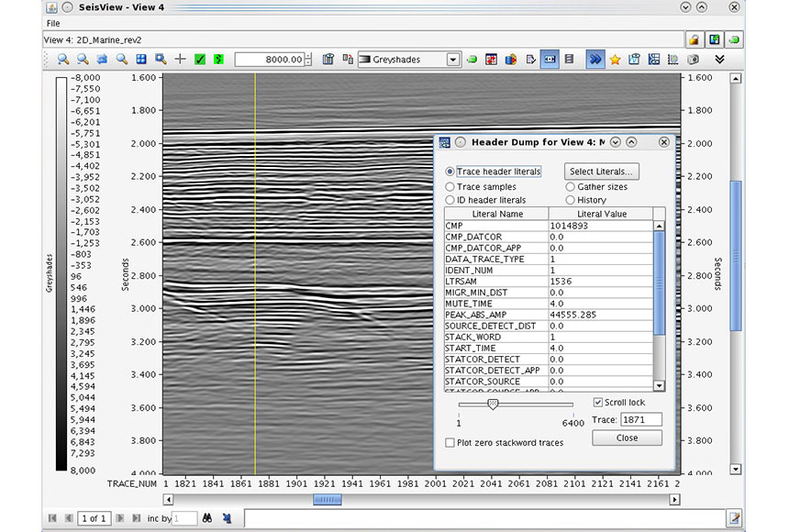Select the Zoom In magnifier tool
Image resolution: width=789 pixels, height=532 pixels.
(61, 59)
